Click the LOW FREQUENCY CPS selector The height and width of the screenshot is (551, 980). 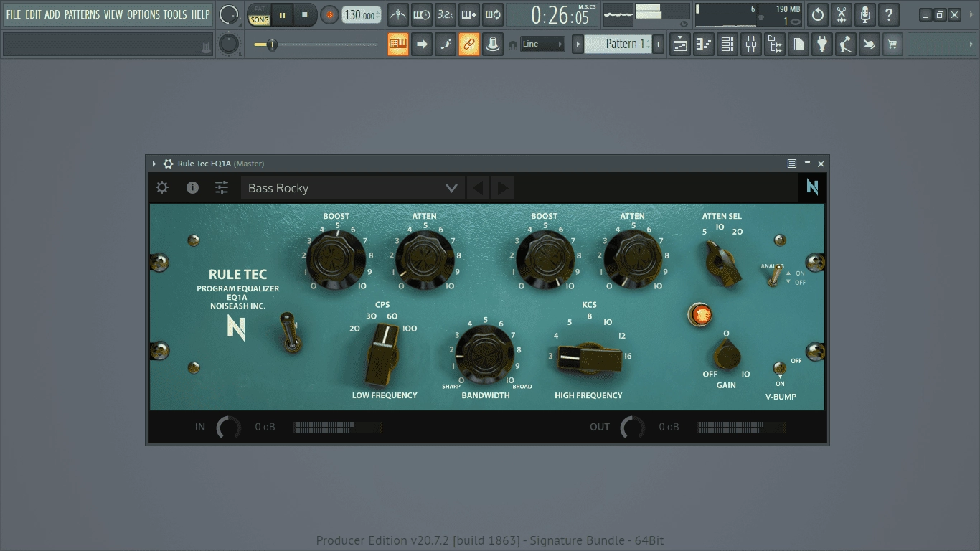pos(382,354)
